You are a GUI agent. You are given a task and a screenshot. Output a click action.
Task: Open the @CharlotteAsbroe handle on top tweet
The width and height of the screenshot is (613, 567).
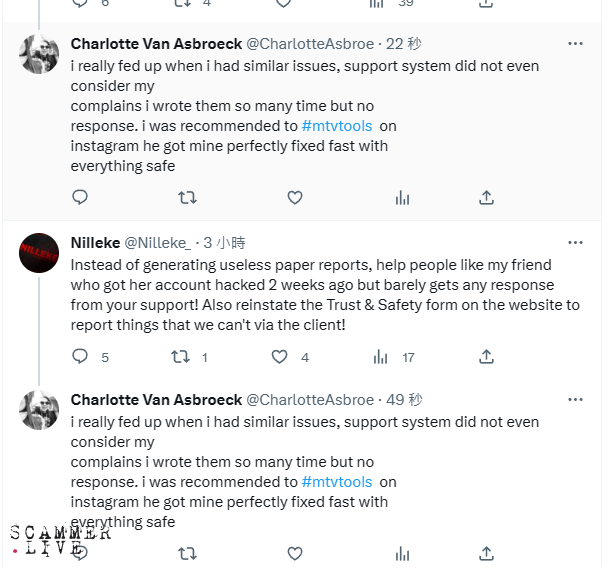[309, 44]
